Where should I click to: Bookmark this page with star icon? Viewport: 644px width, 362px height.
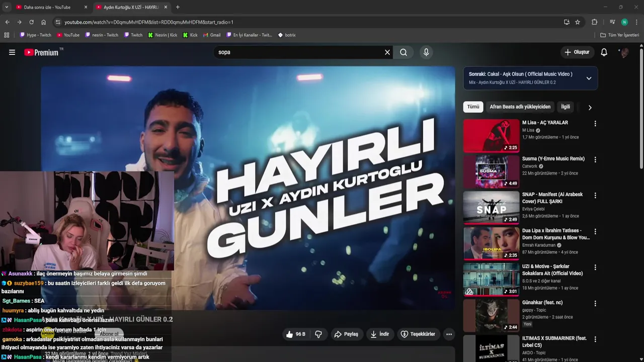point(578,22)
